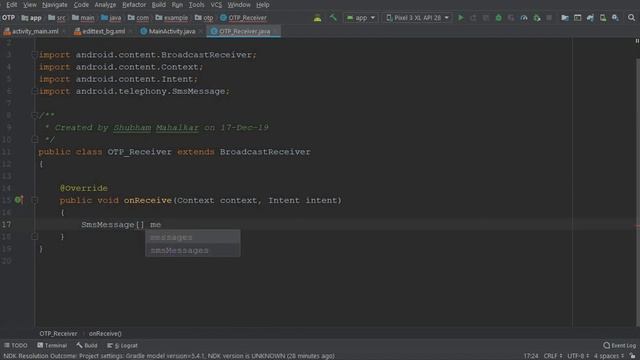The image size is (640, 360).
Task: Collapse the import block fold marker
Action: tap(35, 55)
